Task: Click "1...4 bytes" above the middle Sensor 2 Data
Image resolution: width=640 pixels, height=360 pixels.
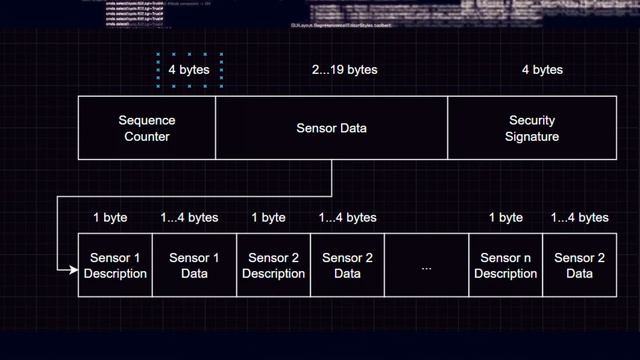Action: [348, 218]
